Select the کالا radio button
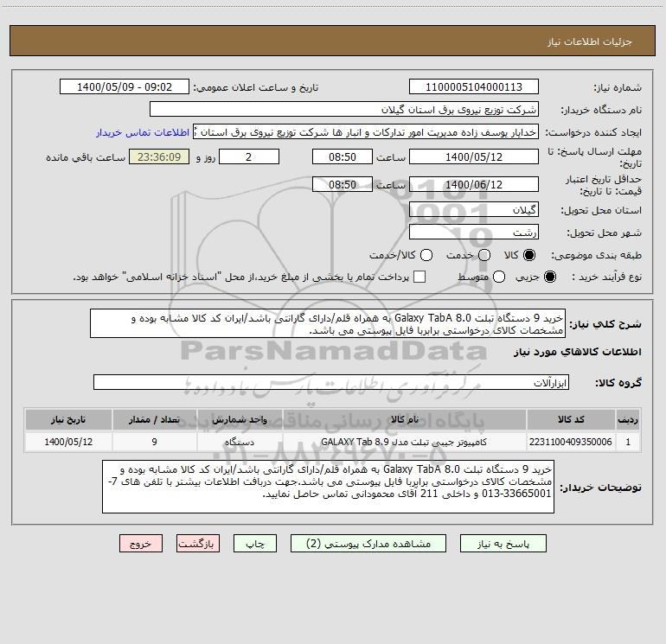This screenshot has width=666, height=644. click(529, 255)
